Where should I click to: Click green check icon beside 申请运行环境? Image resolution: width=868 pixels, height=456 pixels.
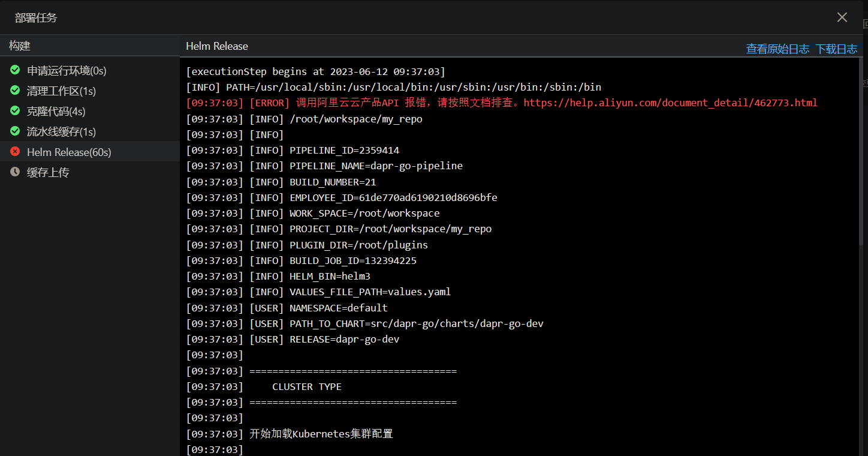pyautogui.click(x=15, y=70)
